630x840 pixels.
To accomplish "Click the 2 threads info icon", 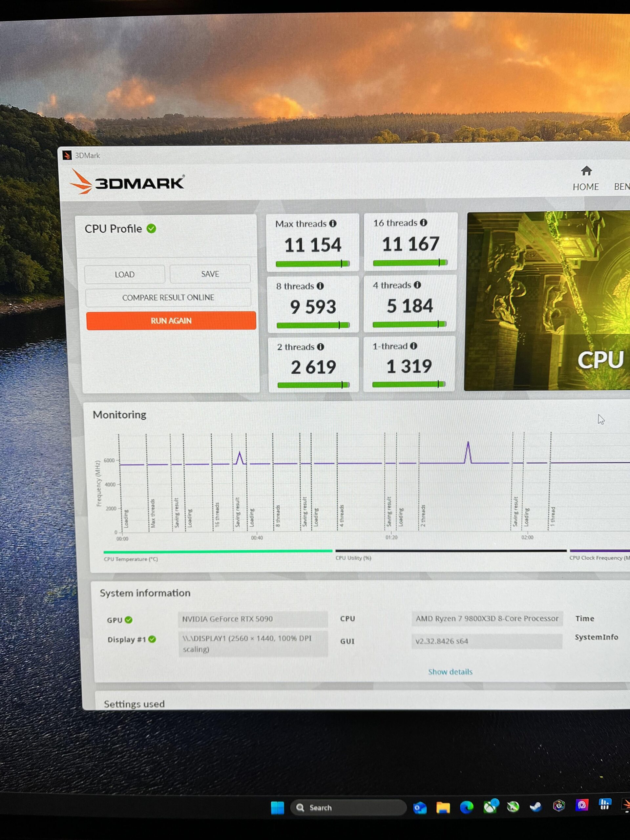I will (x=321, y=347).
